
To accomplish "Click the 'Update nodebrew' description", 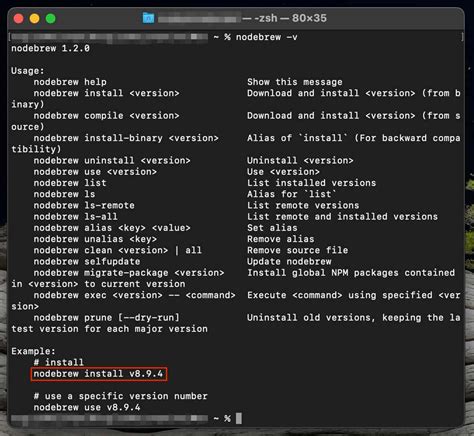I will point(289,262).
